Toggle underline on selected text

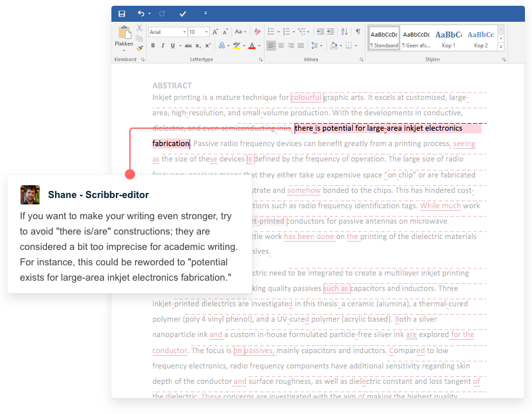click(172, 46)
